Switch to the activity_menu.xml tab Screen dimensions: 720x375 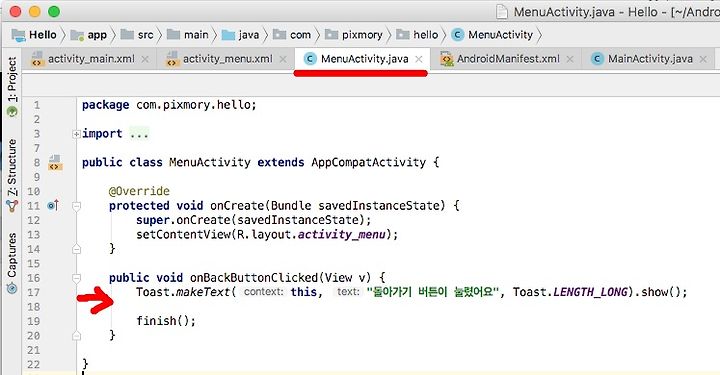[x=227, y=59]
